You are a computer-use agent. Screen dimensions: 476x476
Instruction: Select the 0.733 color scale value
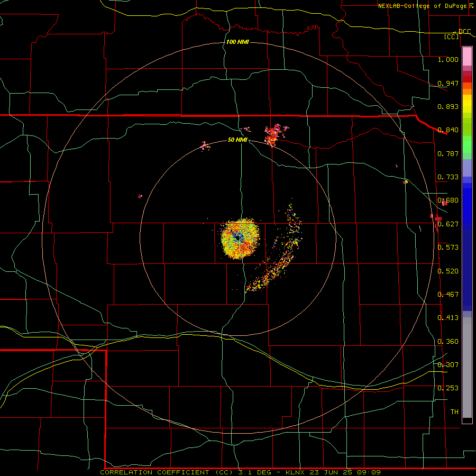coord(448,177)
